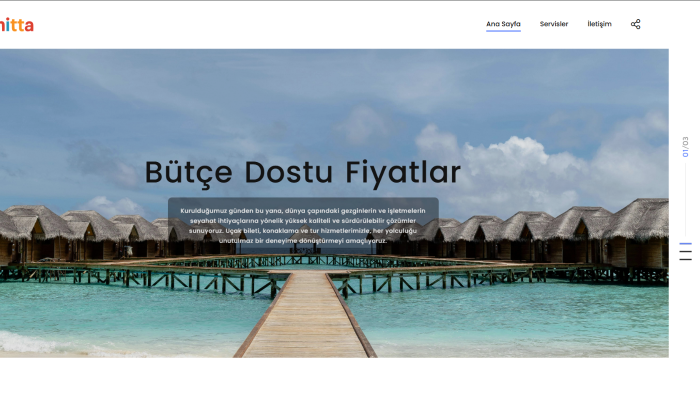This screenshot has height=394, width=700.
Task: Open the İletişim menu item
Action: tap(599, 24)
